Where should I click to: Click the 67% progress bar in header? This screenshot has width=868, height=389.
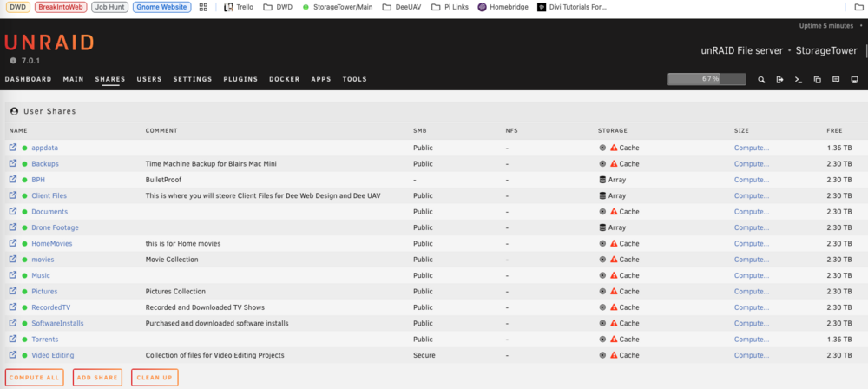[x=707, y=79]
